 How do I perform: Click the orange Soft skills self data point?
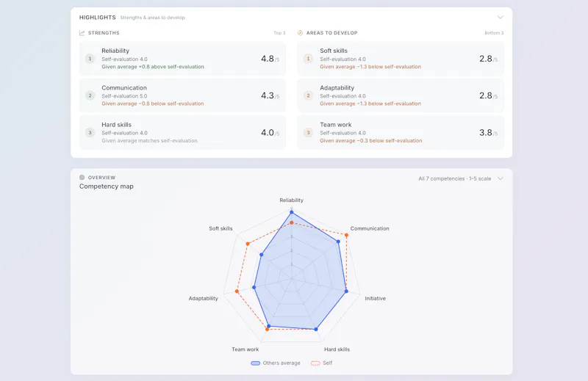(248, 244)
